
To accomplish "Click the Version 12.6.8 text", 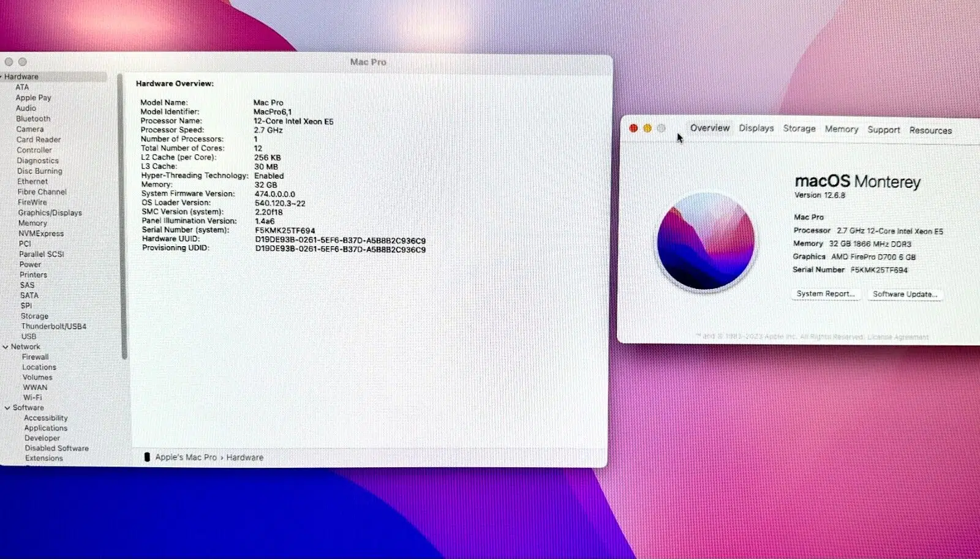I will coord(820,195).
